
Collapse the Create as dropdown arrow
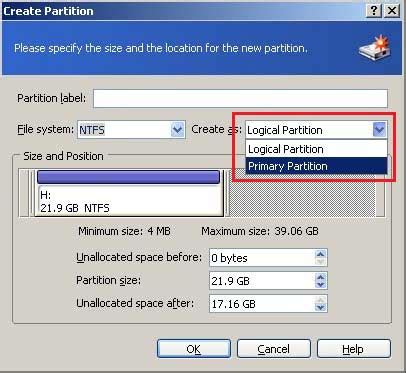[379, 130]
